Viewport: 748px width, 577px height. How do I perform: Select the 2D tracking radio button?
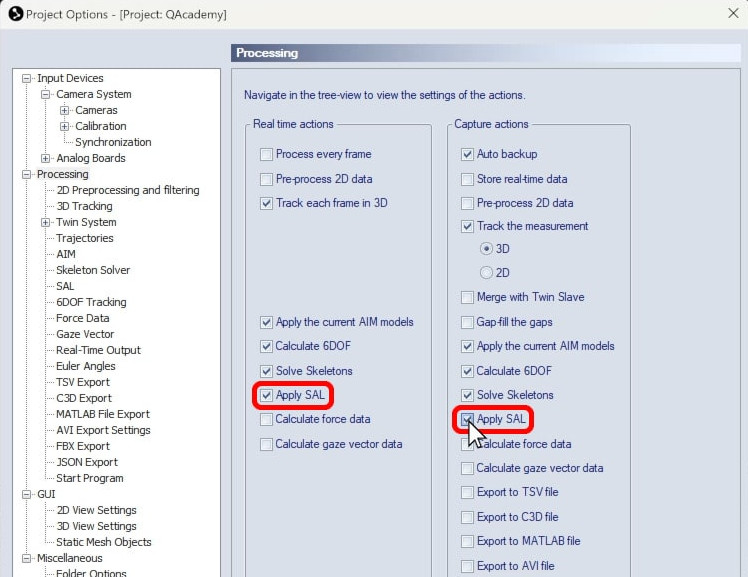(487, 272)
